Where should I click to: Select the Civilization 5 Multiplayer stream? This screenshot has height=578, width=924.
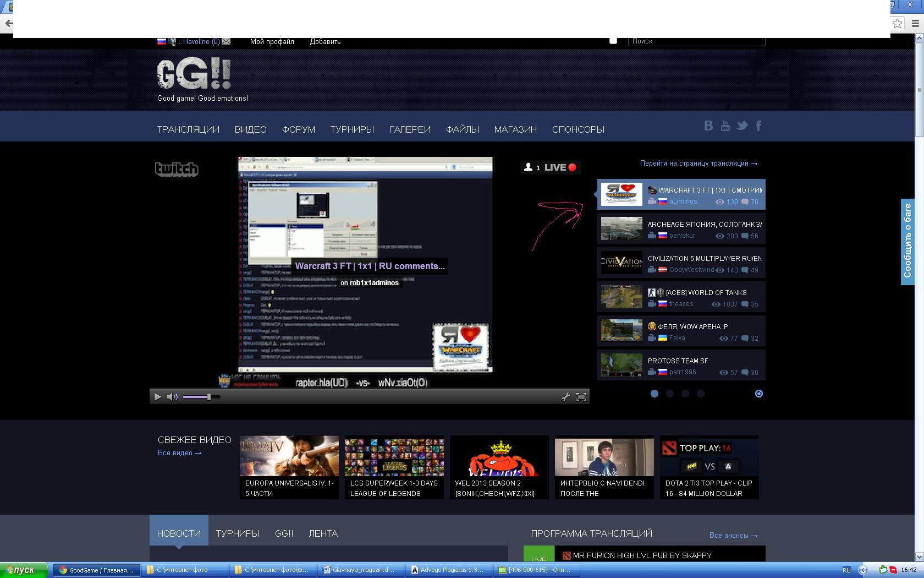click(681, 263)
